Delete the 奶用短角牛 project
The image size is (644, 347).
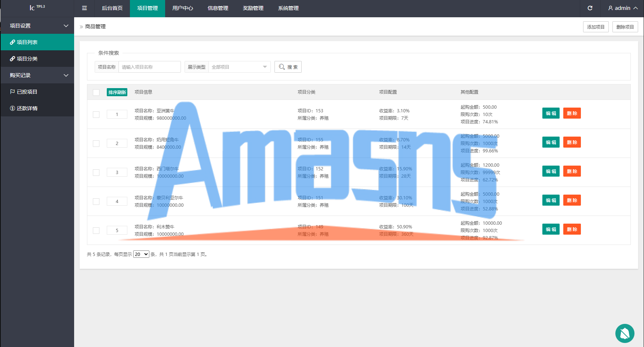(572, 142)
